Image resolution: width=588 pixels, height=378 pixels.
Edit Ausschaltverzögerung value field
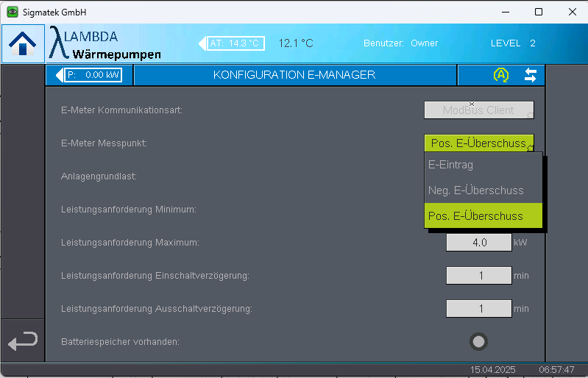click(479, 309)
